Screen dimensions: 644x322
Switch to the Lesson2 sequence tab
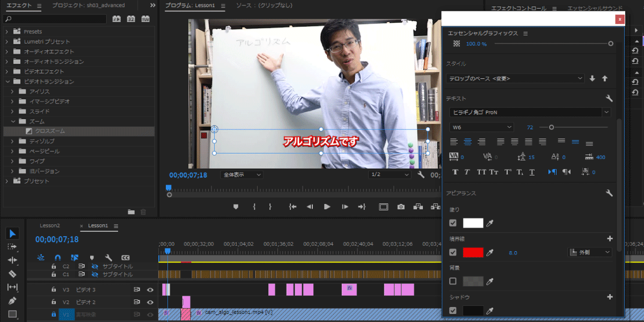pos(50,225)
